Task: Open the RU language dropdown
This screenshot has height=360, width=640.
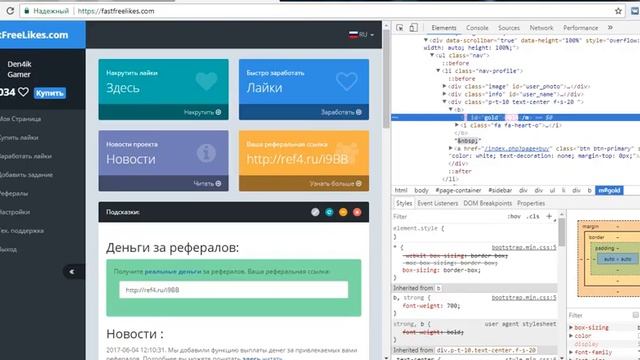Action: (361, 35)
